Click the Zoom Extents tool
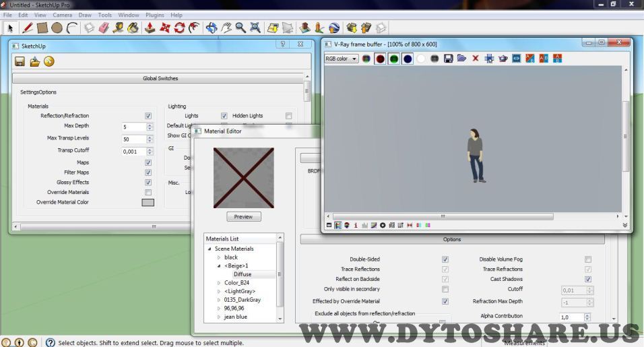 pos(255,28)
